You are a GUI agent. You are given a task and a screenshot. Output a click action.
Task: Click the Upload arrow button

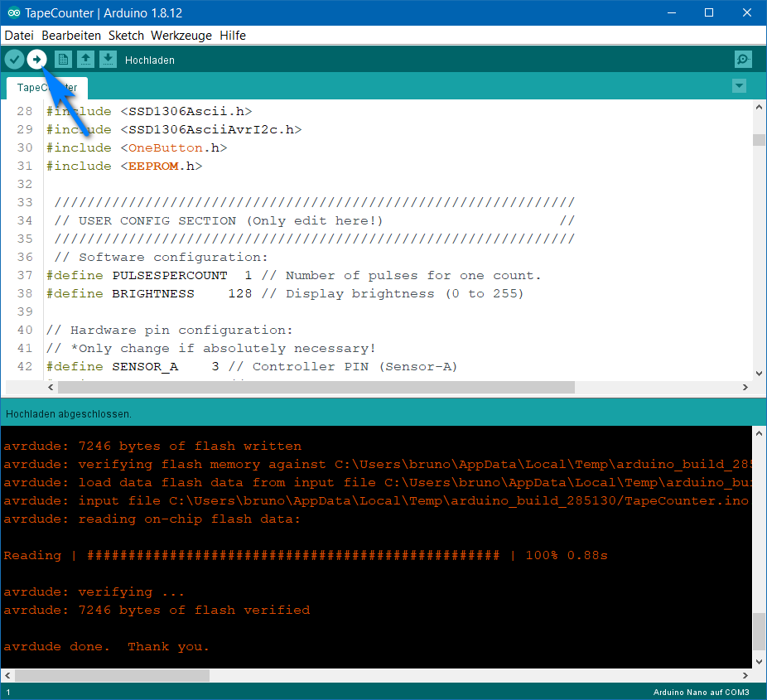pos(36,60)
